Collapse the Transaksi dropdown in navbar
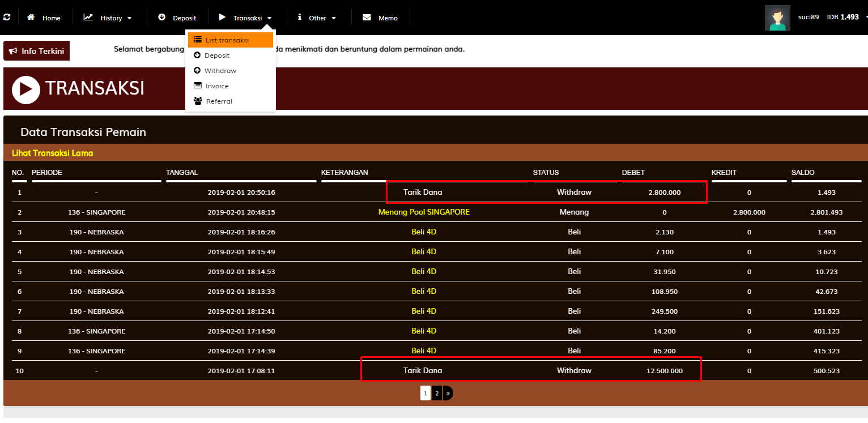This screenshot has height=423, width=868. pyautogui.click(x=247, y=18)
